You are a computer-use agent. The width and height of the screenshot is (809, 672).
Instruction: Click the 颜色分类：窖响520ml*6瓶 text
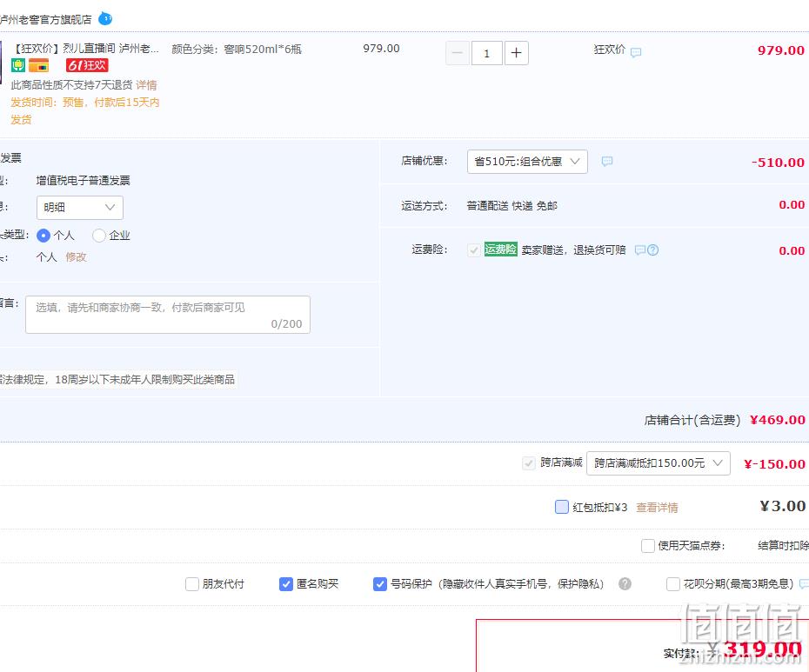(237, 49)
